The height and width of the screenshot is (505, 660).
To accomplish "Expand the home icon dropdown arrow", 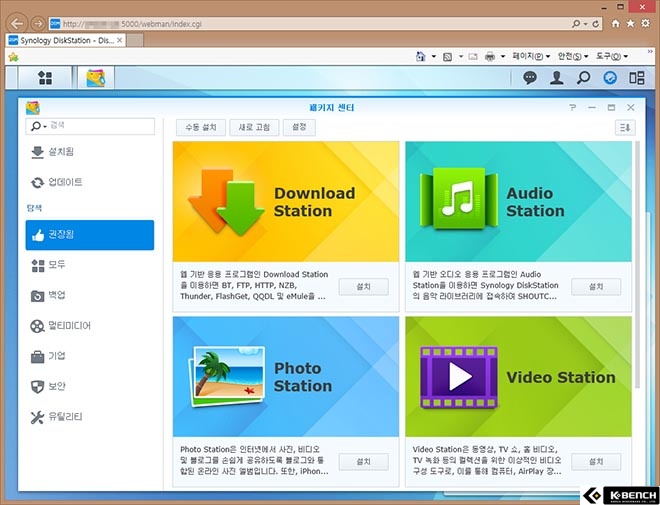I will (434, 56).
